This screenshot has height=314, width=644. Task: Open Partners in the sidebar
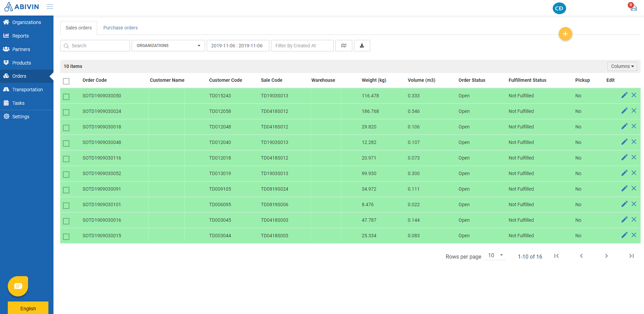[x=27, y=49]
